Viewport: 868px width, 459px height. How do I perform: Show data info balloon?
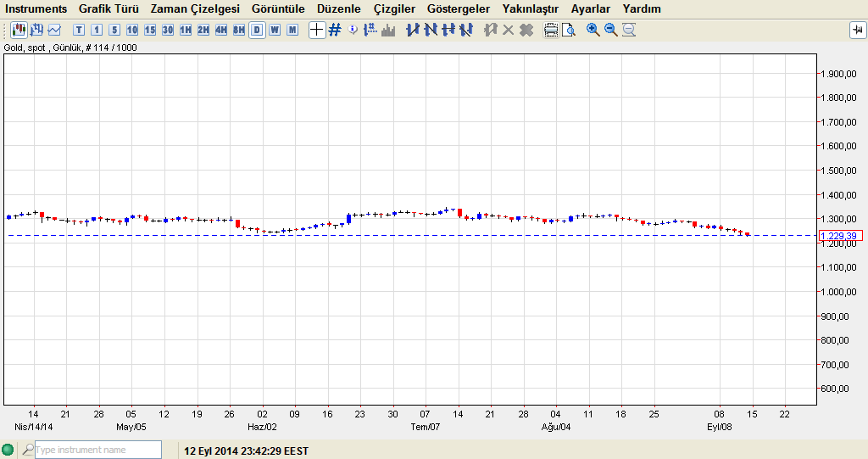(353, 30)
